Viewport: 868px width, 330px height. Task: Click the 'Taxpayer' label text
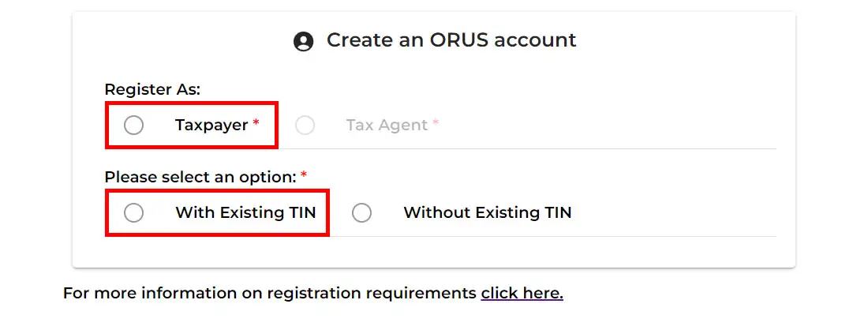[211, 126]
